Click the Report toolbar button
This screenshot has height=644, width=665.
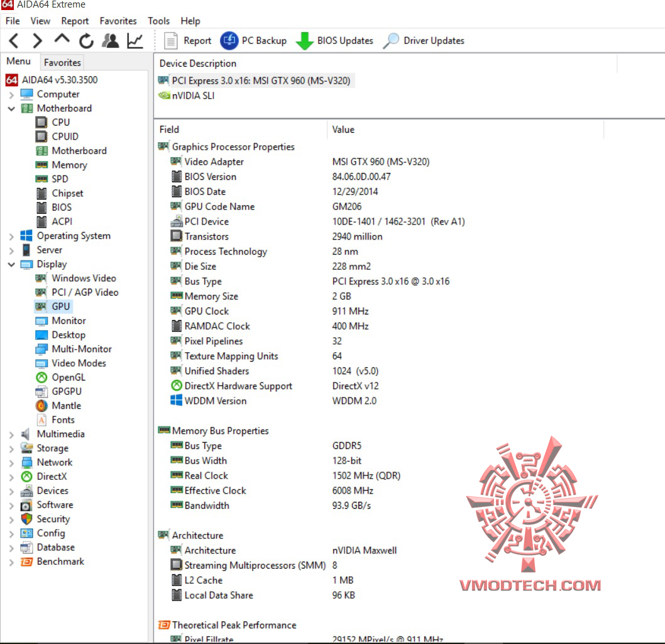click(x=187, y=41)
